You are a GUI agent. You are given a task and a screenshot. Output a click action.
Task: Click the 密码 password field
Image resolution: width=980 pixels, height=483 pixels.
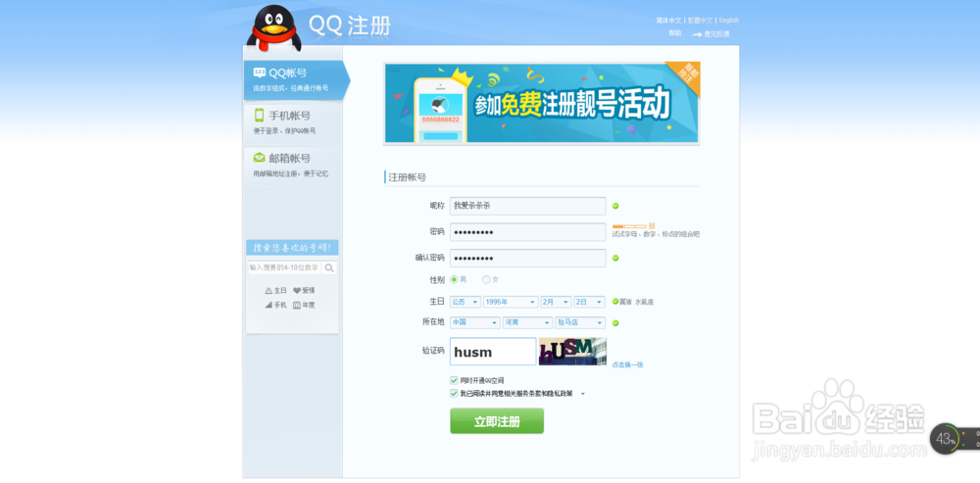(527, 232)
